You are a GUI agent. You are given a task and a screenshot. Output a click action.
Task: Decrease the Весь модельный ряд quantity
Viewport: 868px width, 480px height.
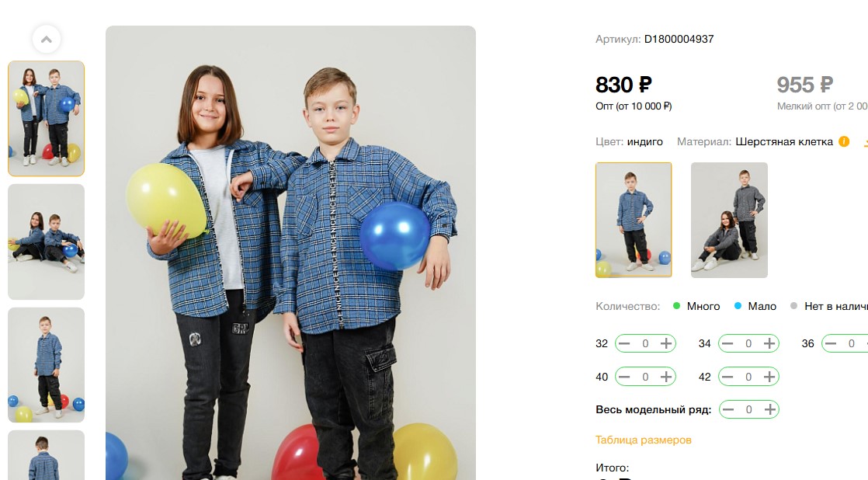pyautogui.click(x=728, y=409)
